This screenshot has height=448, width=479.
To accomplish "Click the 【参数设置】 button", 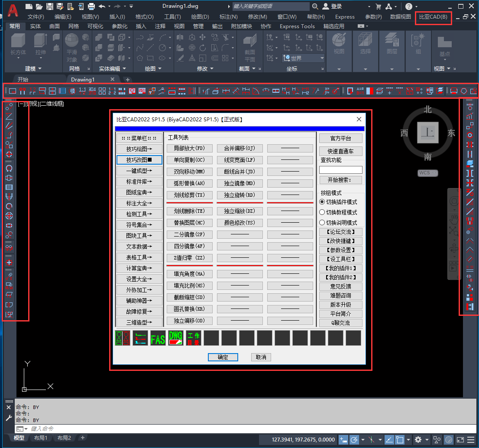I will pos(340,250).
